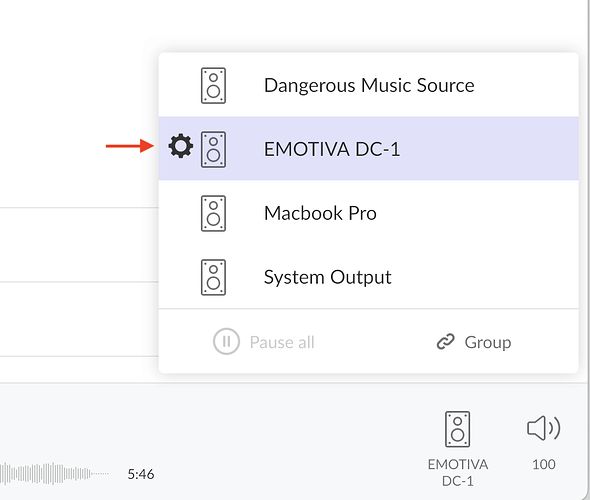590x500 pixels.
Task: Click the EMOTIVA DC-1 speaker icon in list
Action: click(x=213, y=149)
